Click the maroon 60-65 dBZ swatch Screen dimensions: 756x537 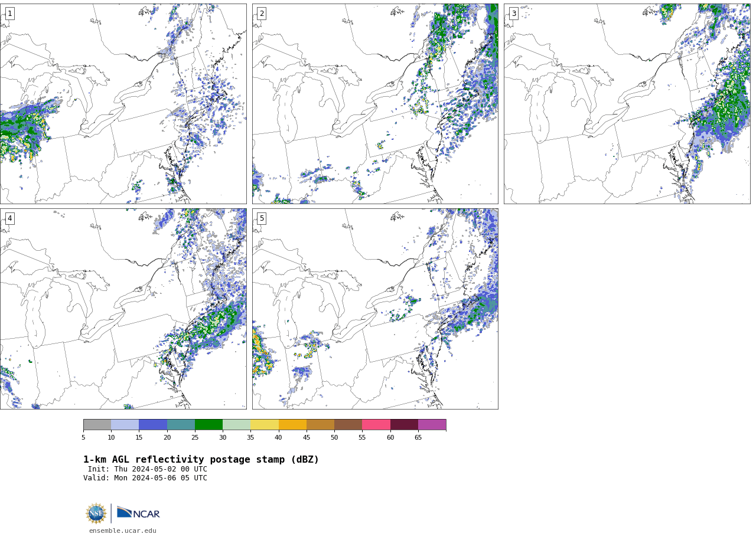tap(404, 425)
